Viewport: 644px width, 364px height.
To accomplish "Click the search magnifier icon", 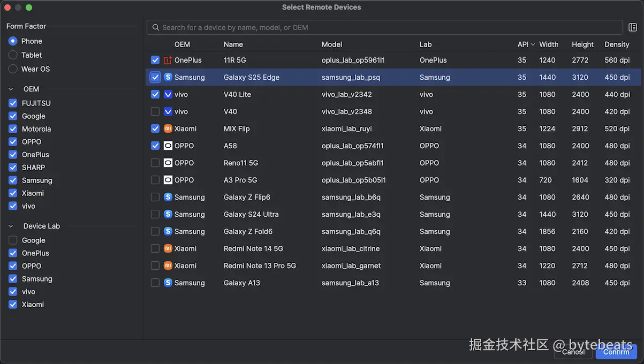I will [x=155, y=27].
